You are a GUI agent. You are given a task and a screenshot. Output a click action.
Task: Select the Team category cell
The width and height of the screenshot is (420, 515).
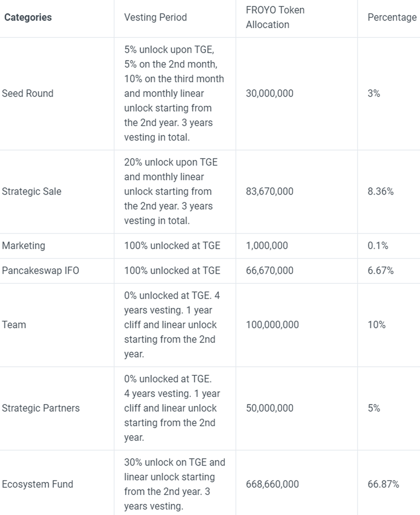(14, 325)
